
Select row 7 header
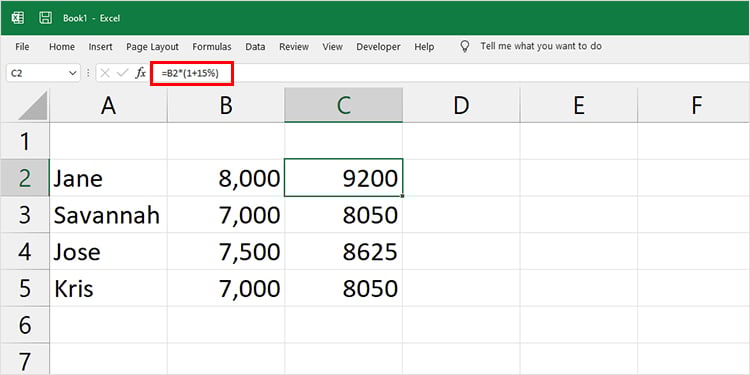pyautogui.click(x=25, y=359)
